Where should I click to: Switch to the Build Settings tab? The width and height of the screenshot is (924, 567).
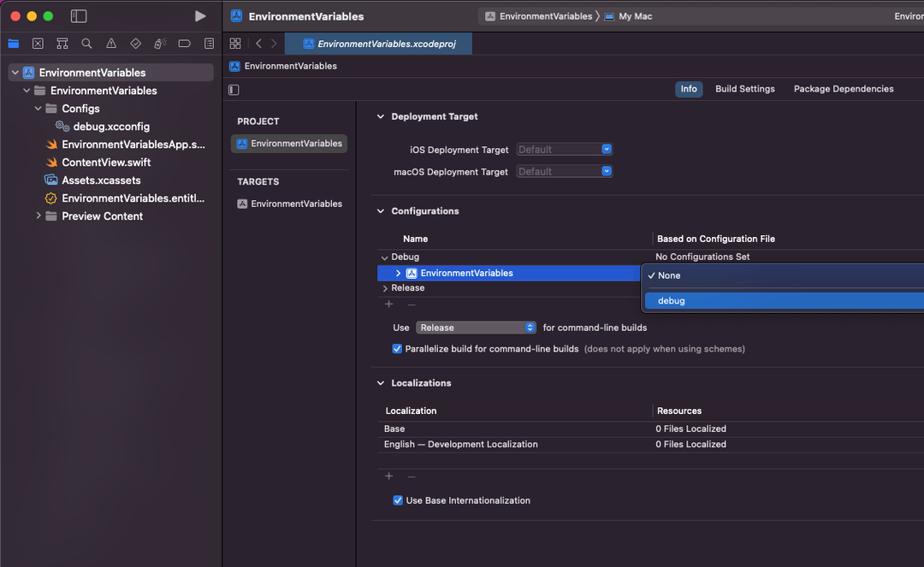[x=744, y=88]
